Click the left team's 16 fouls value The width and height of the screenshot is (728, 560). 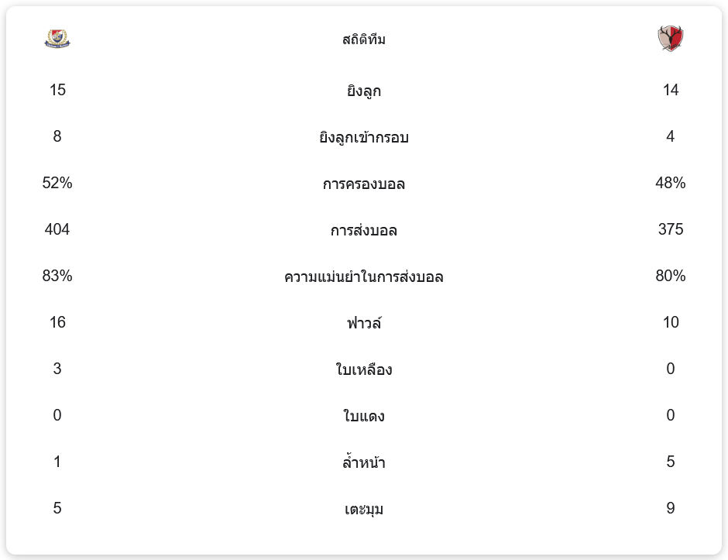point(57,322)
